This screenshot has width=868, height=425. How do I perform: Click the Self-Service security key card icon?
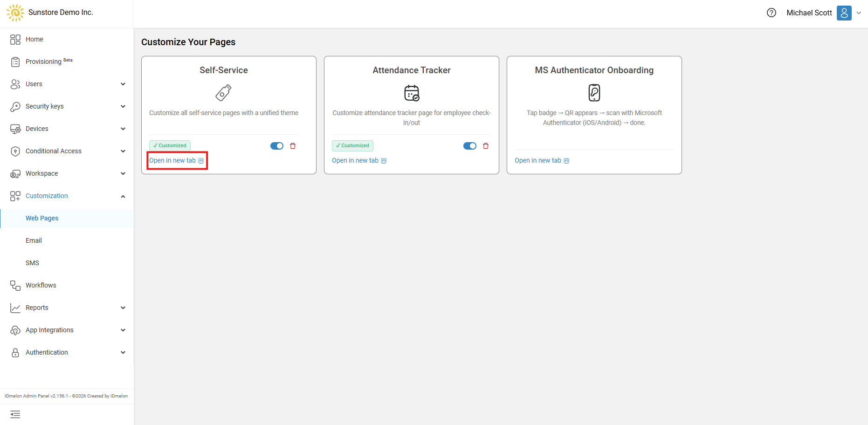(223, 93)
